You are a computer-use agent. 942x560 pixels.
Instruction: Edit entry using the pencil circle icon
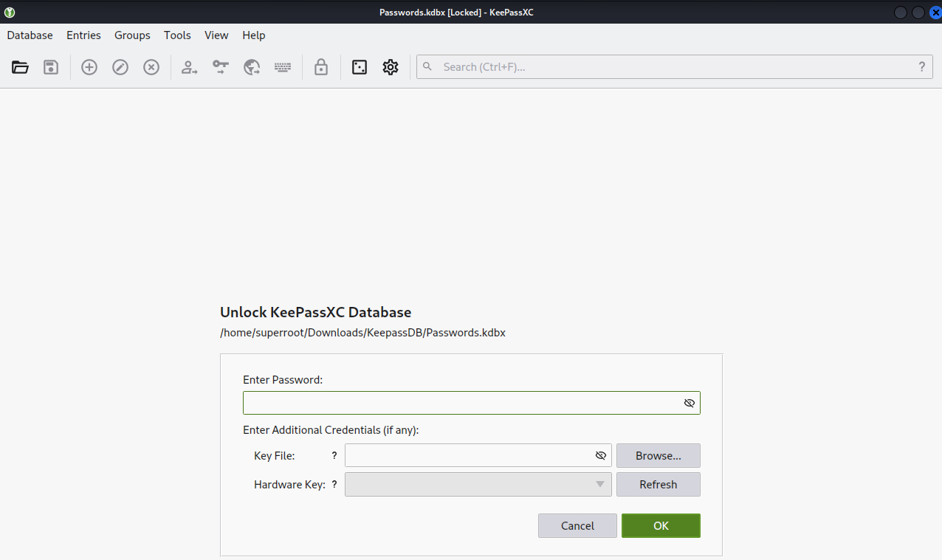[120, 67]
